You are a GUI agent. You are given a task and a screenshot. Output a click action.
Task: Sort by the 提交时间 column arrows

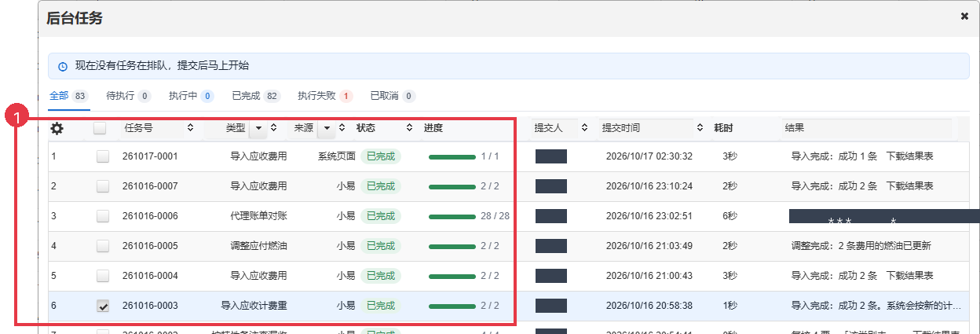tap(700, 127)
